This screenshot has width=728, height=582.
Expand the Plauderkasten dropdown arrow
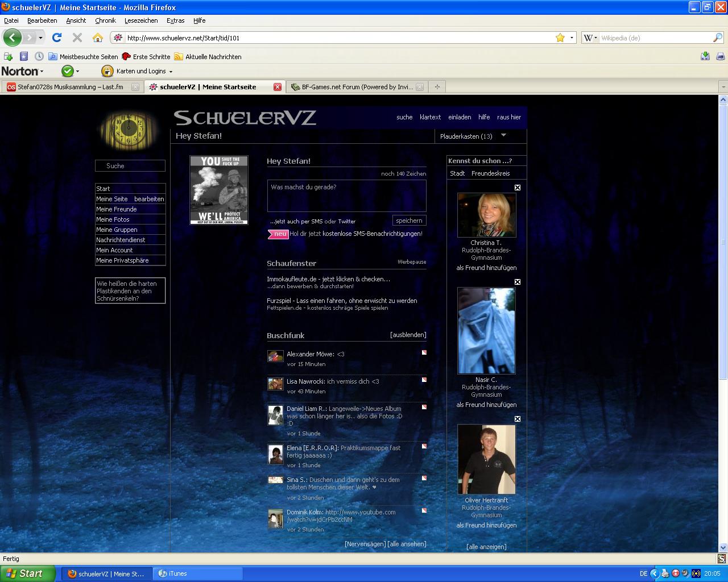click(x=503, y=135)
